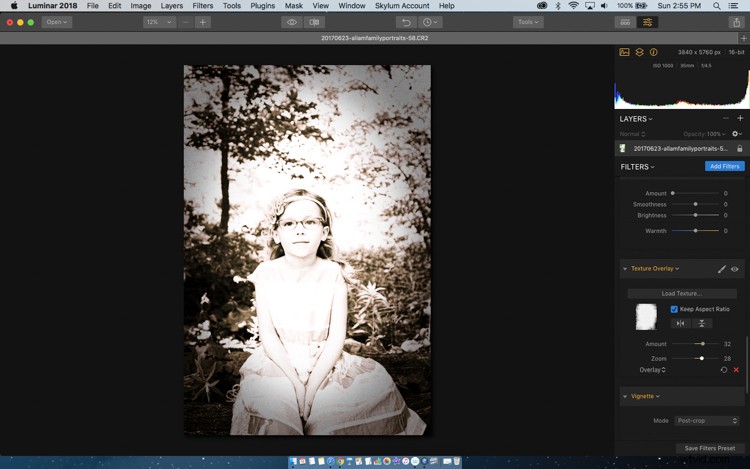Open the history clock dropdown
Screen dimensions: 750x469
(430, 22)
